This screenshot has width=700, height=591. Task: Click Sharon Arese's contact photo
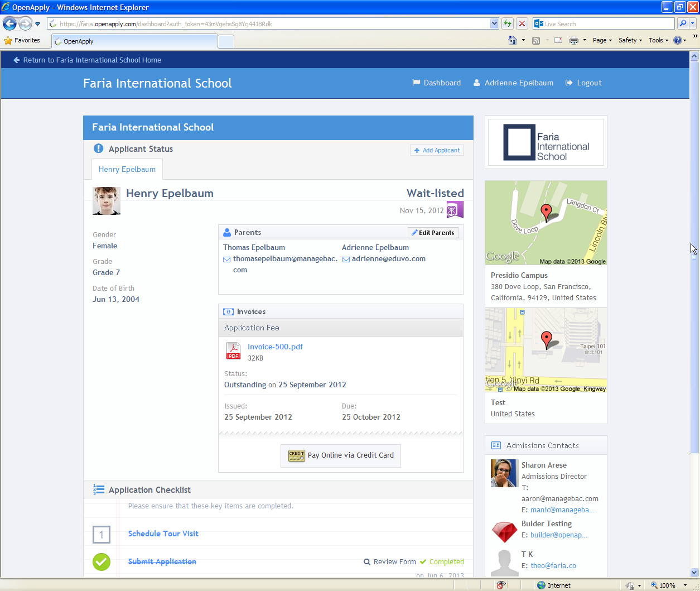coord(504,473)
